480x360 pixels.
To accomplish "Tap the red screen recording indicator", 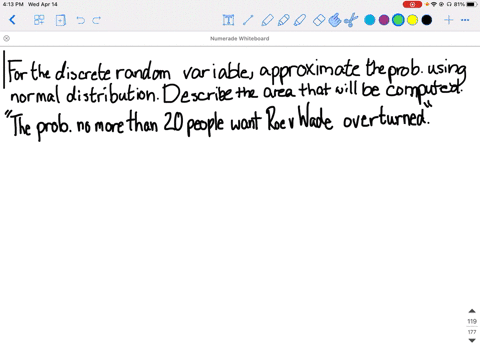I will pos(412,4).
